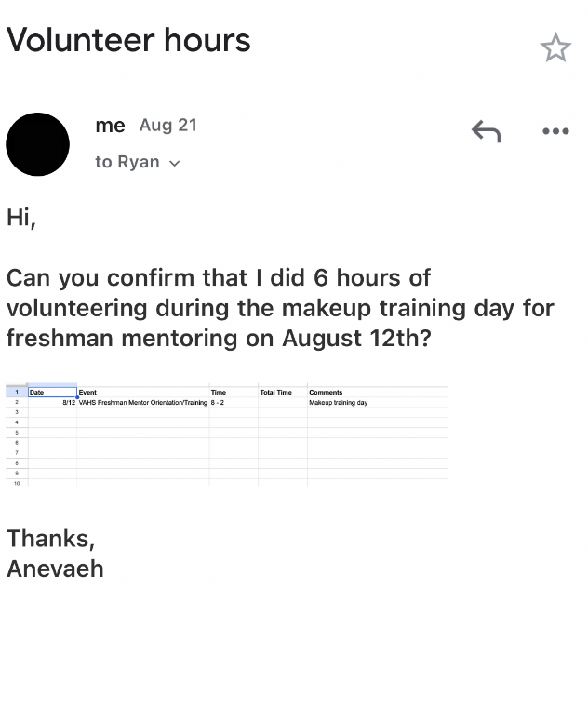Open the three-dot more options menu

click(555, 131)
